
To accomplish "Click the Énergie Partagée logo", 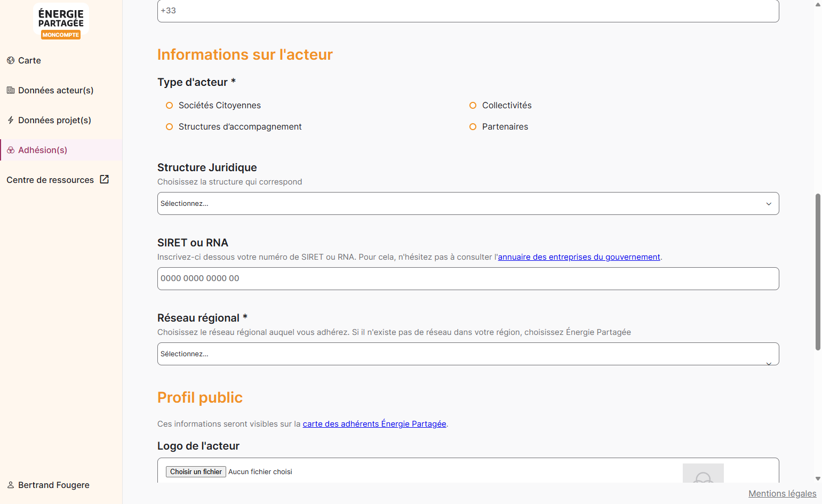I will coord(61,21).
